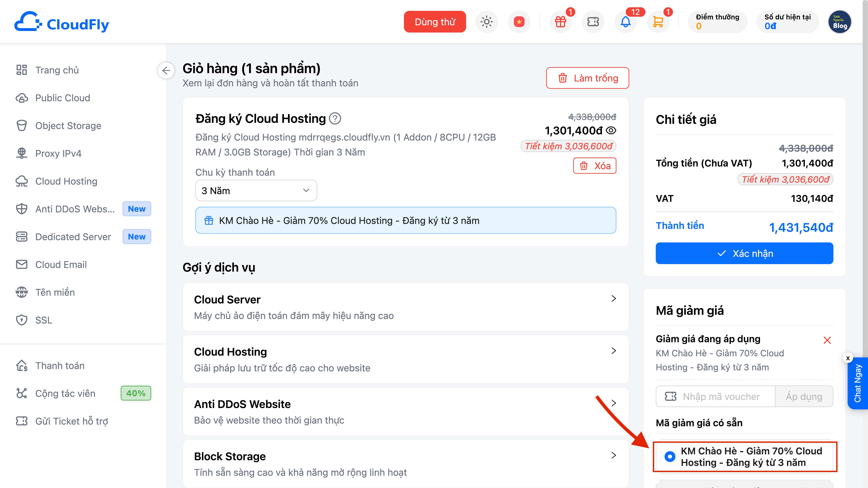Open Cloud Hosting in sidebar

(x=56, y=181)
